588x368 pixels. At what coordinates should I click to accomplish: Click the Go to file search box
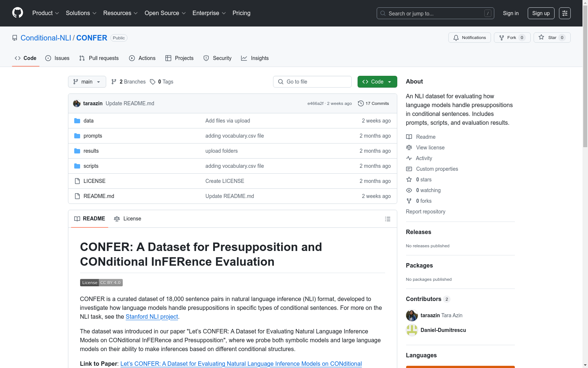[312, 82]
